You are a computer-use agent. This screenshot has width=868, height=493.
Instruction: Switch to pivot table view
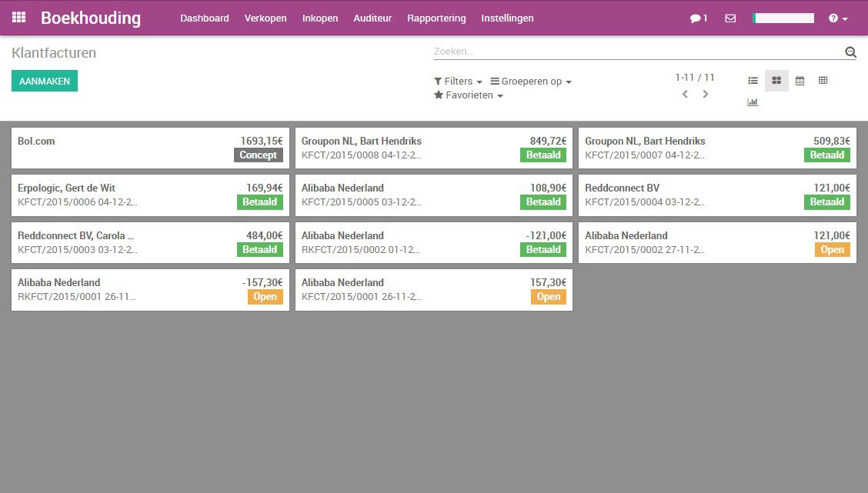[x=823, y=80]
